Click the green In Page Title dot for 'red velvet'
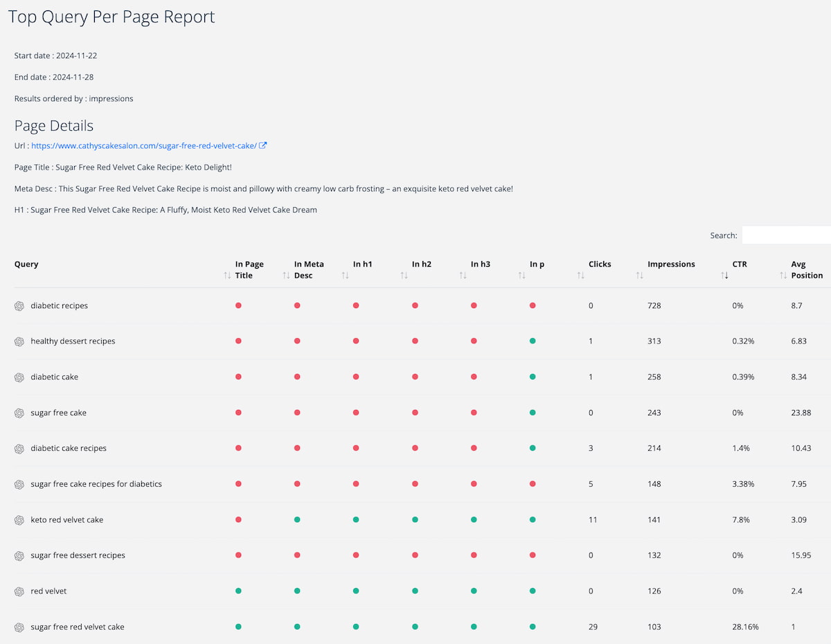 pos(238,591)
